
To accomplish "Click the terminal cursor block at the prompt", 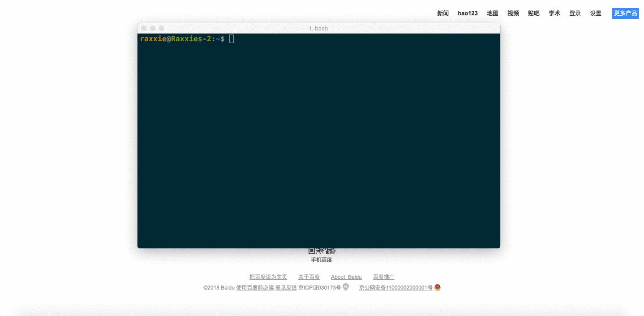I will [232, 39].
